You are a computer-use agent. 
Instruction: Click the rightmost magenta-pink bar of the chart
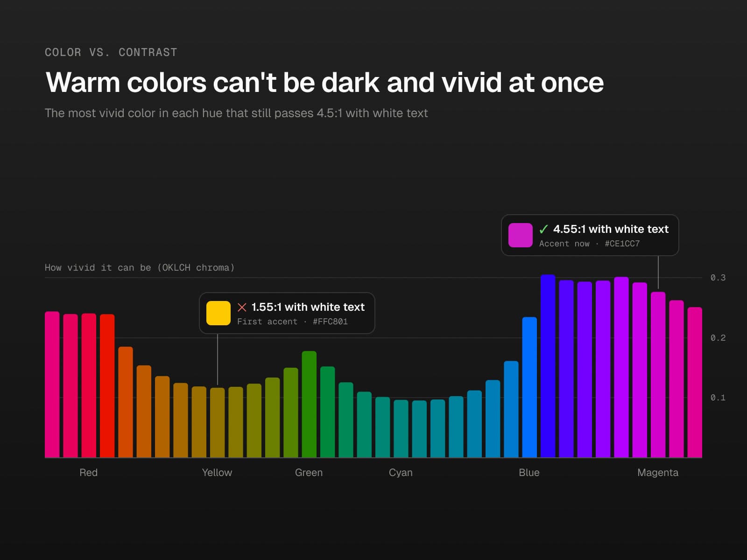tap(695, 383)
